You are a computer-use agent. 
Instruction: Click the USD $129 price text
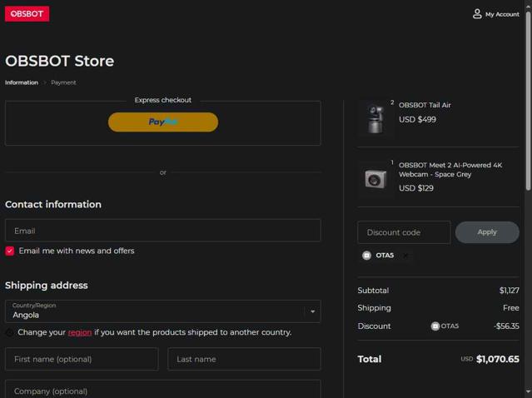[416, 188]
